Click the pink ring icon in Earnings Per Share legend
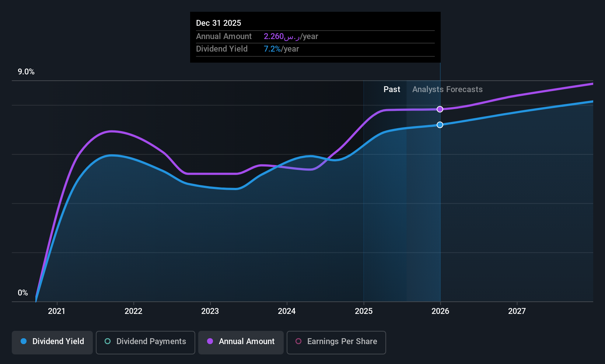Screen dimensions: 605x364 298,342
